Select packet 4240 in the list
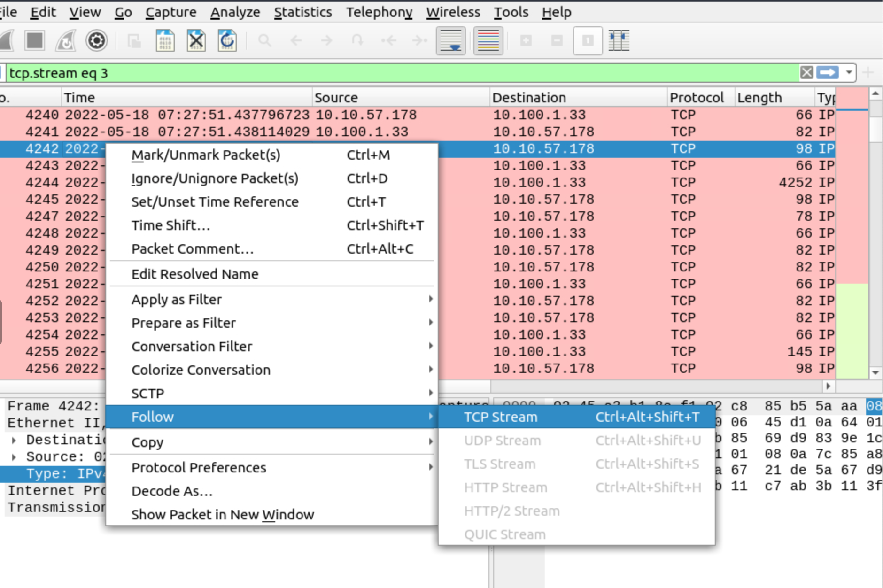This screenshot has width=883, height=588. pyautogui.click(x=417, y=115)
